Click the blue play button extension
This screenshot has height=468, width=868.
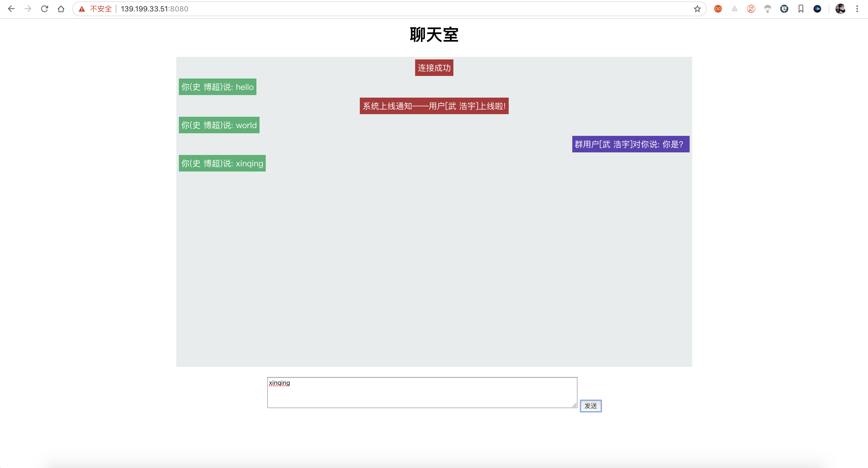(x=817, y=9)
